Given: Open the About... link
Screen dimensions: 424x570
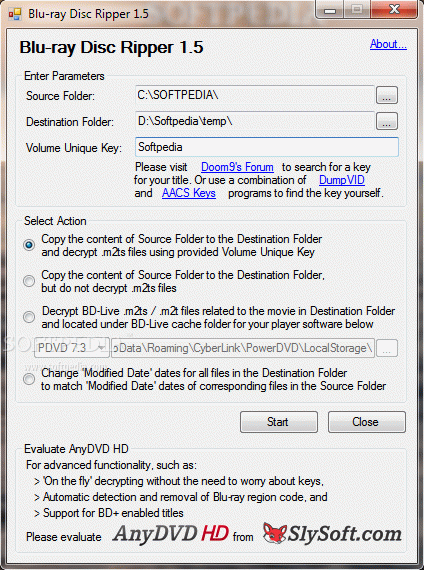Looking at the screenshot, I should (x=388, y=44).
